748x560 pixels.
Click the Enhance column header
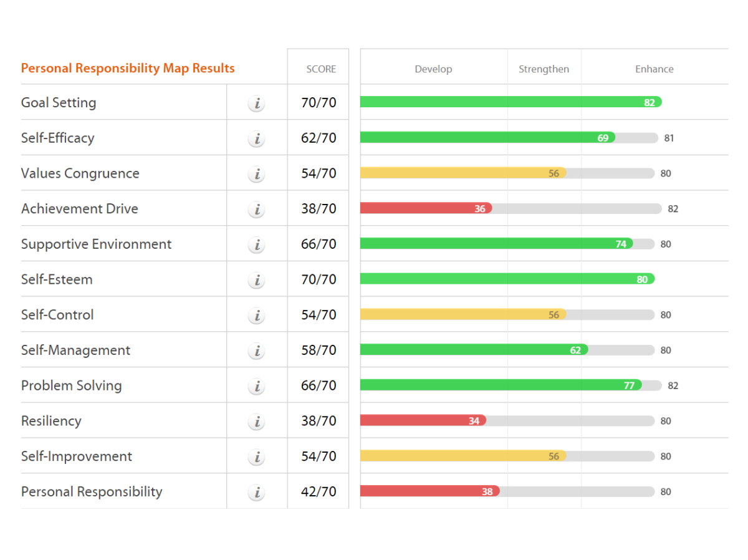[654, 69]
